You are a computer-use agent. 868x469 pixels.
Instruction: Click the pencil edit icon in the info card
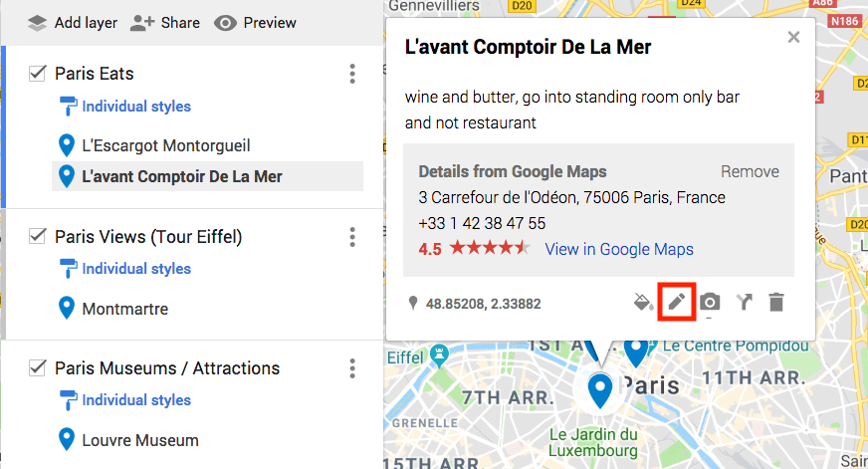click(677, 302)
